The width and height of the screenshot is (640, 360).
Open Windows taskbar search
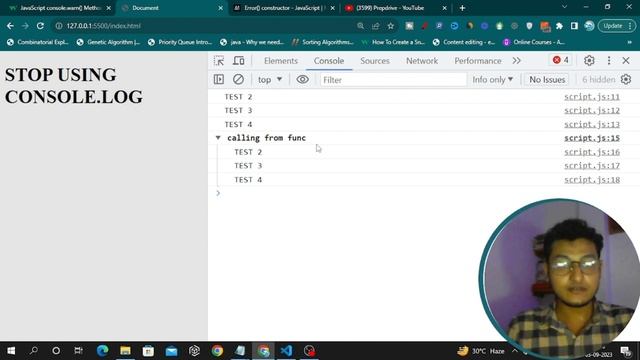(x=34, y=351)
